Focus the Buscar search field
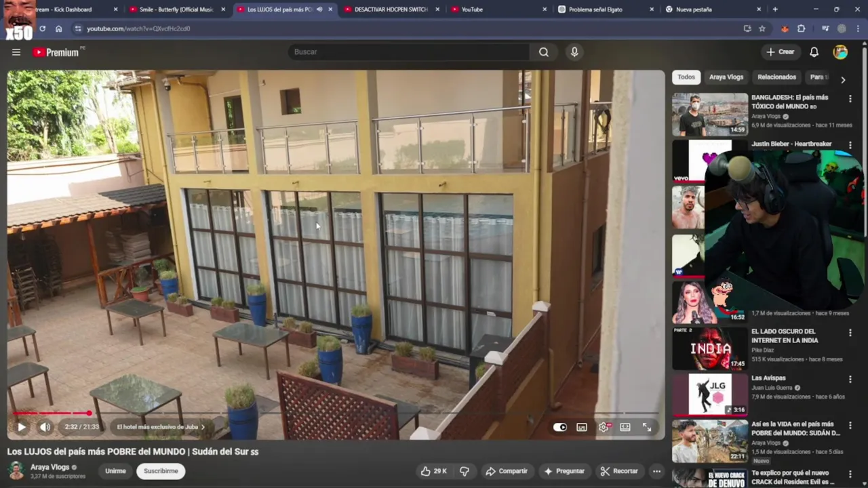The height and width of the screenshot is (488, 868). 409,52
